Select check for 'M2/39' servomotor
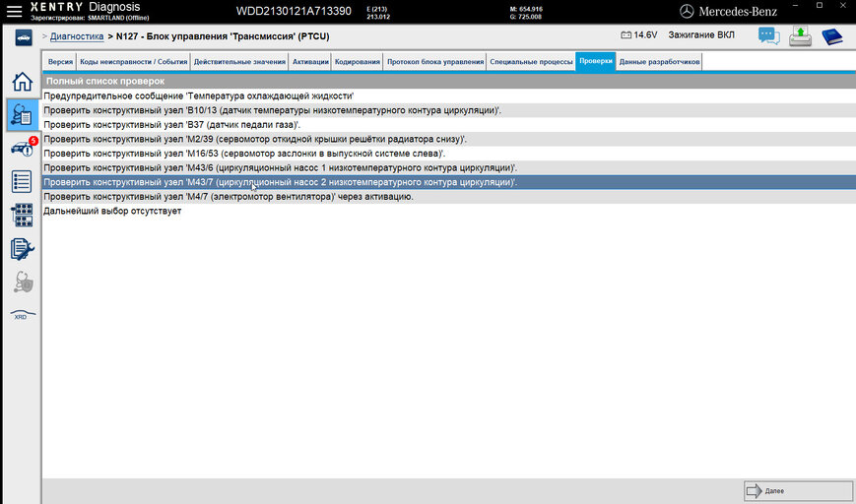This screenshot has height=504, width=856. click(x=449, y=139)
